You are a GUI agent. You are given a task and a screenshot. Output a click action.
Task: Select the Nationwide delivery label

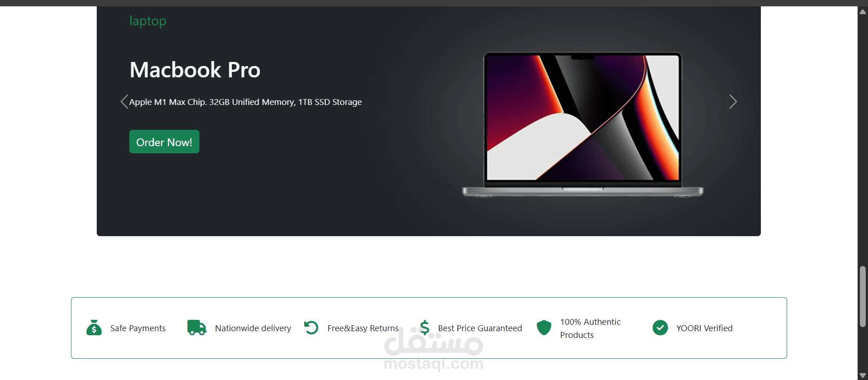tap(253, 328)
